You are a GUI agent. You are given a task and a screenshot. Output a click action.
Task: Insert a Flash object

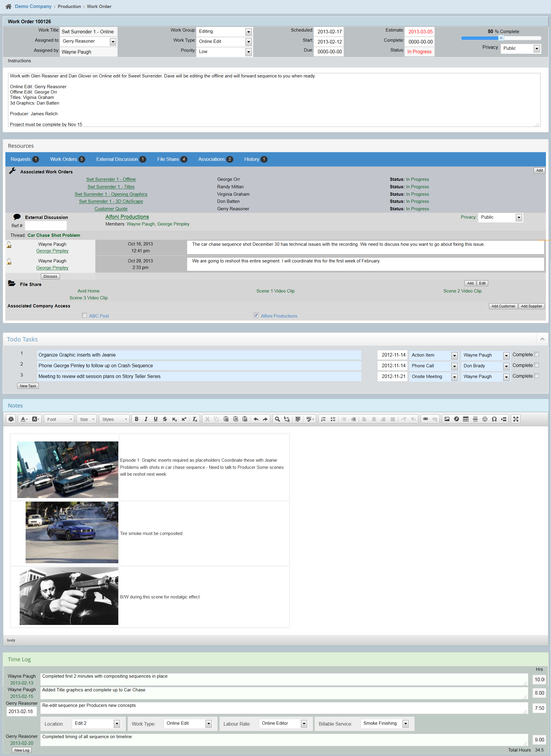456,419
